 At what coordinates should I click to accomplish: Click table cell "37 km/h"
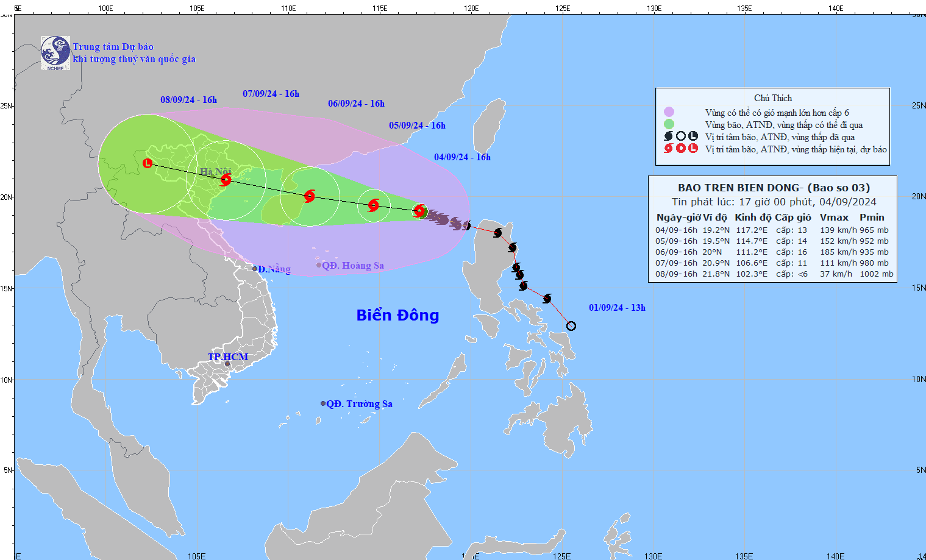tap(836, 274)
